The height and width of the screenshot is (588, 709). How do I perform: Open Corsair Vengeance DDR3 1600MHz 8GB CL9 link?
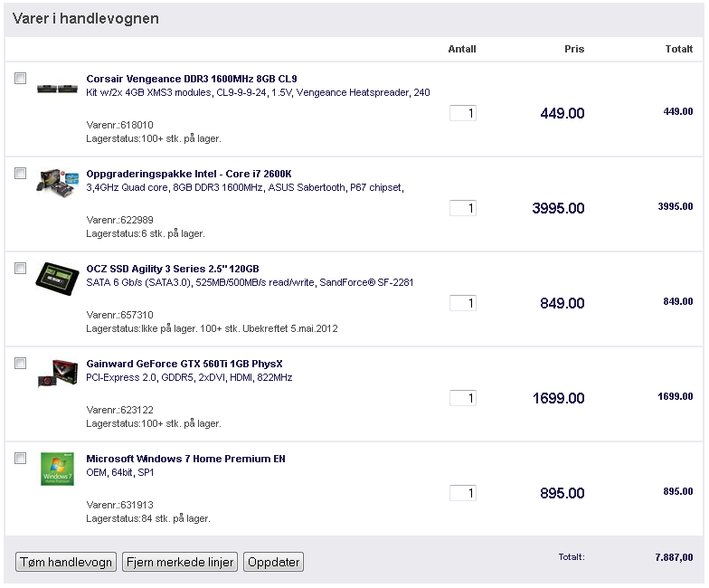(x=192, y=79)
